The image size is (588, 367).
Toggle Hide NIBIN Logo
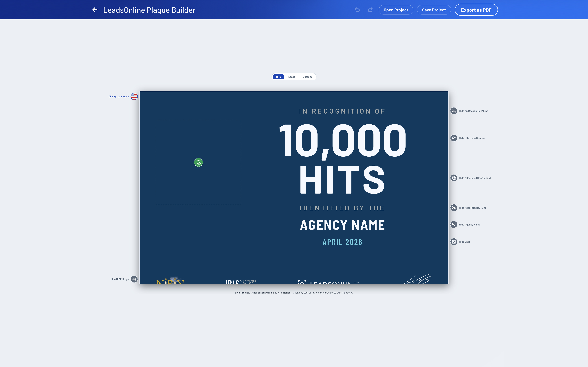coord(134,279)
